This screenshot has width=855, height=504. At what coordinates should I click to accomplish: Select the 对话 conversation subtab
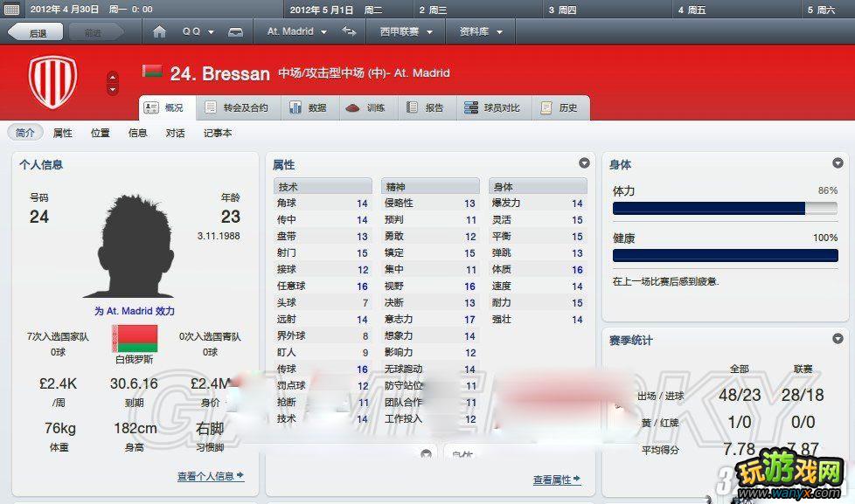(x=175, y=133)
